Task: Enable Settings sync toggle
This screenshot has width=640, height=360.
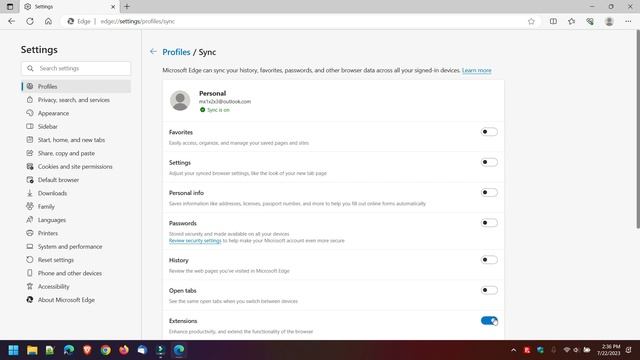Action: point(489,162)
